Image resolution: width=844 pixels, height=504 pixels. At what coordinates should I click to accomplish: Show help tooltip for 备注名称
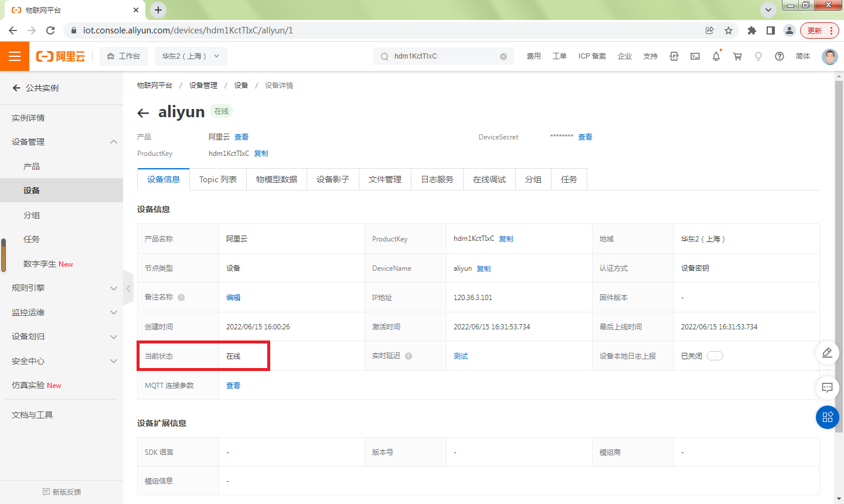(181, 298)
